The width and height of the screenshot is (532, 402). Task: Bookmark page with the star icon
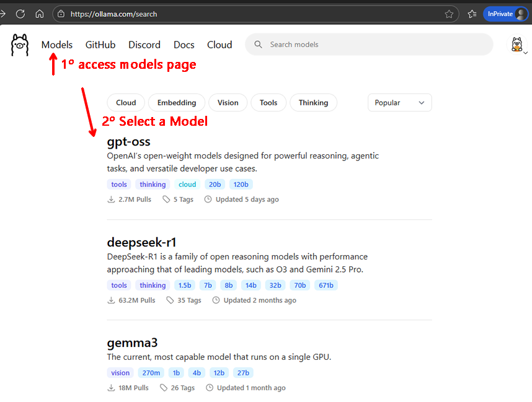pos(449,14)
